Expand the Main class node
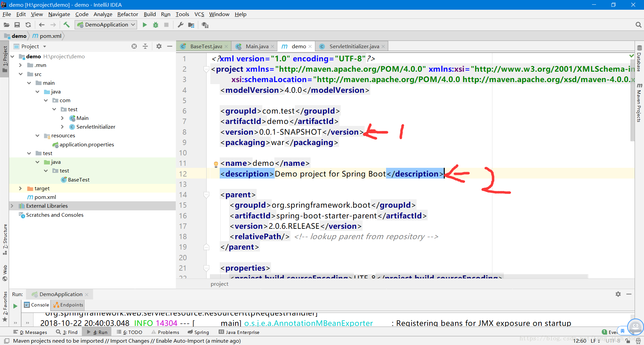Viewport: 644px width, 345px height. tap(62, 118)
